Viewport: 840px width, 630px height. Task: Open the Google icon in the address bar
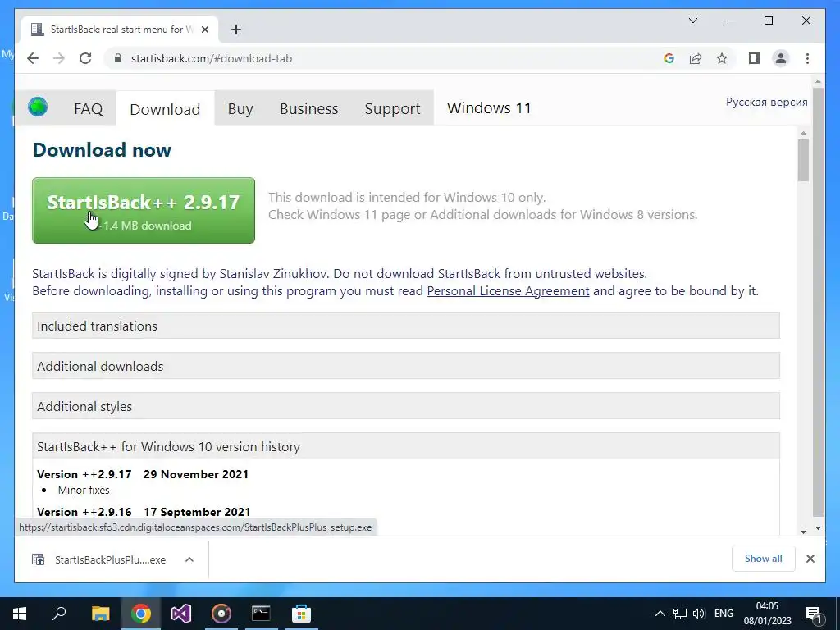pyautogui.click(x=669, y=58)
